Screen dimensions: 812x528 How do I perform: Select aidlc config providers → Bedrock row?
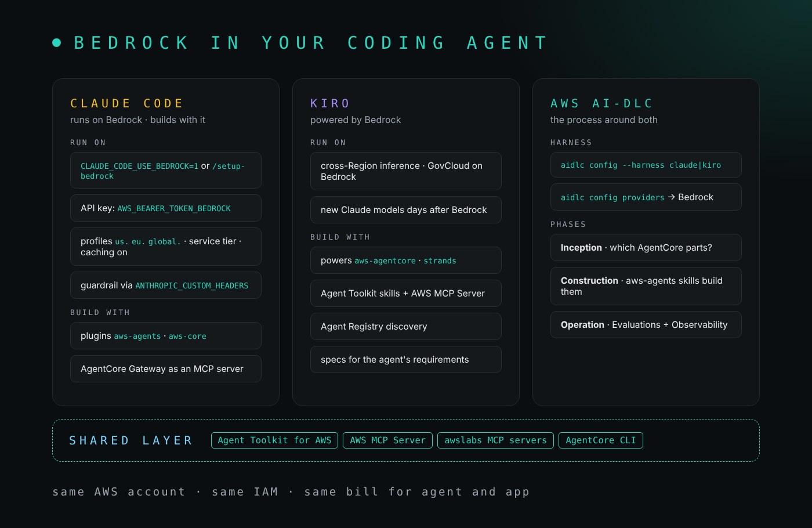pyautogui.click(x=646, y=197)
